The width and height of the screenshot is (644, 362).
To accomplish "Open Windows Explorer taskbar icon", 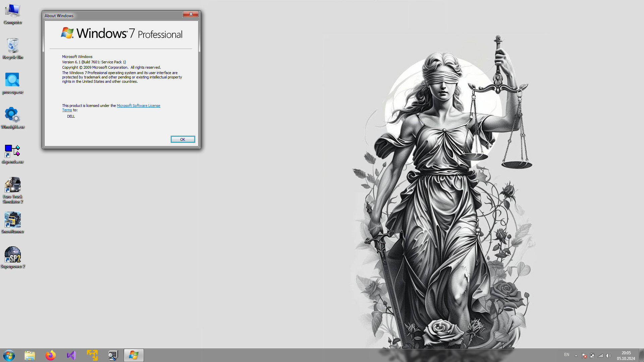I will point(30,355).
